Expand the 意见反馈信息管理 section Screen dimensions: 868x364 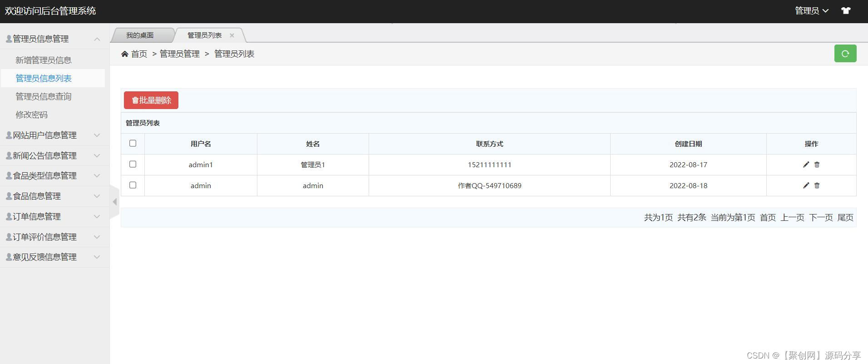click(54, 257)
